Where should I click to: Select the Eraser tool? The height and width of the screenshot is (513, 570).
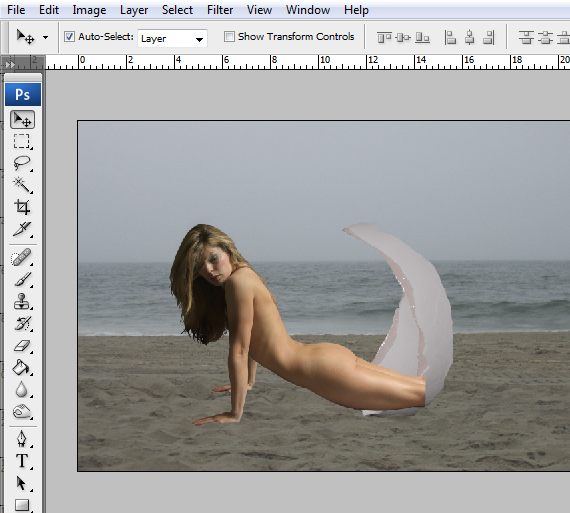[x=22, y=345]
